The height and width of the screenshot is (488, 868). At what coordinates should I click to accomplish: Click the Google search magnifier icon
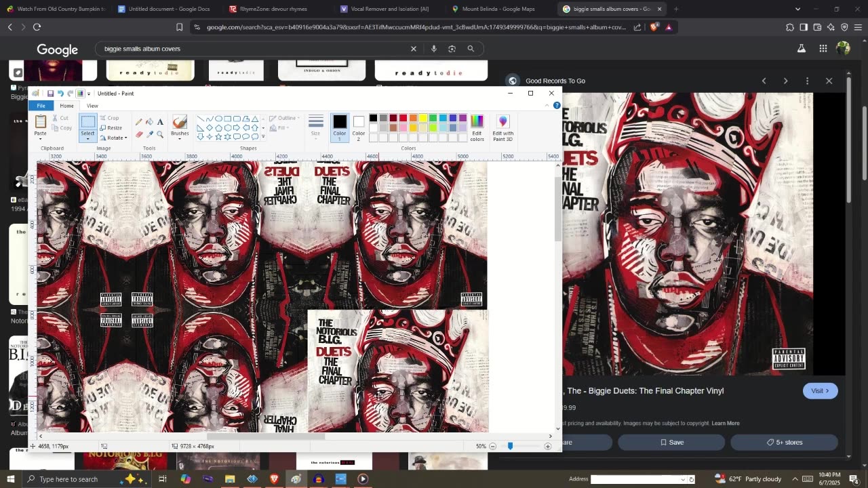(471, 49)
